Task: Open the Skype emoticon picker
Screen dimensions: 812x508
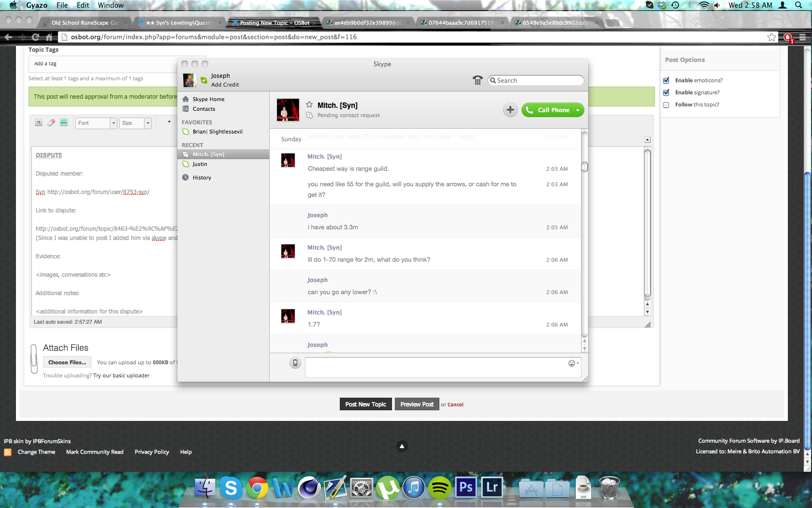Action: (573, 363)
